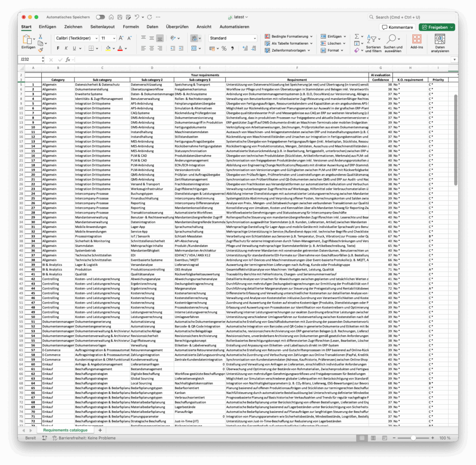
Task: Toggle the Automatisches Speichern switch
Action: tap(100, 17)
